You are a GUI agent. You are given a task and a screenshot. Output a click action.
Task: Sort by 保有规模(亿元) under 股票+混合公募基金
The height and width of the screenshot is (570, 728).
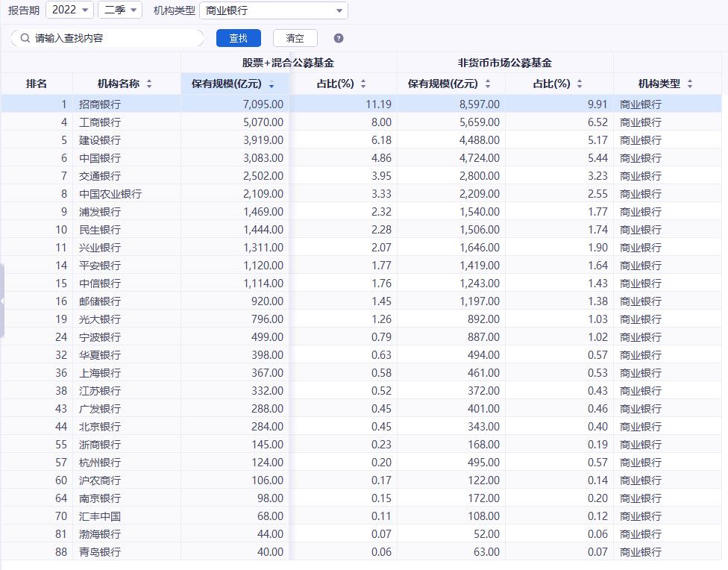coord(272,84)
